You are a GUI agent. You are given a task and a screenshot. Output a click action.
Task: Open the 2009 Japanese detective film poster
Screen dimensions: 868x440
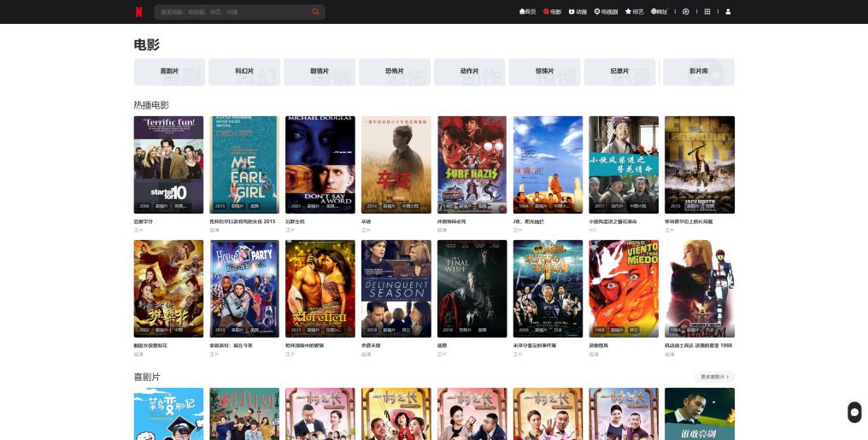[x=548, y=289]
